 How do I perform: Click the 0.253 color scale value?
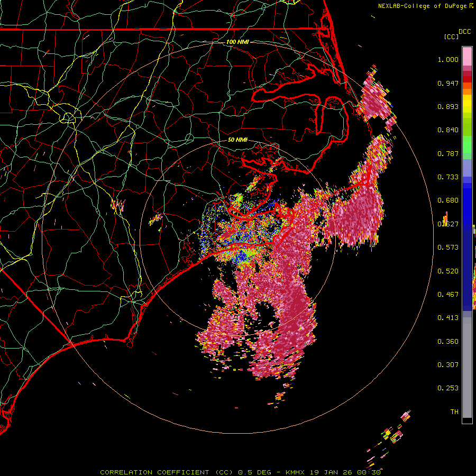(x=448, y=388)
